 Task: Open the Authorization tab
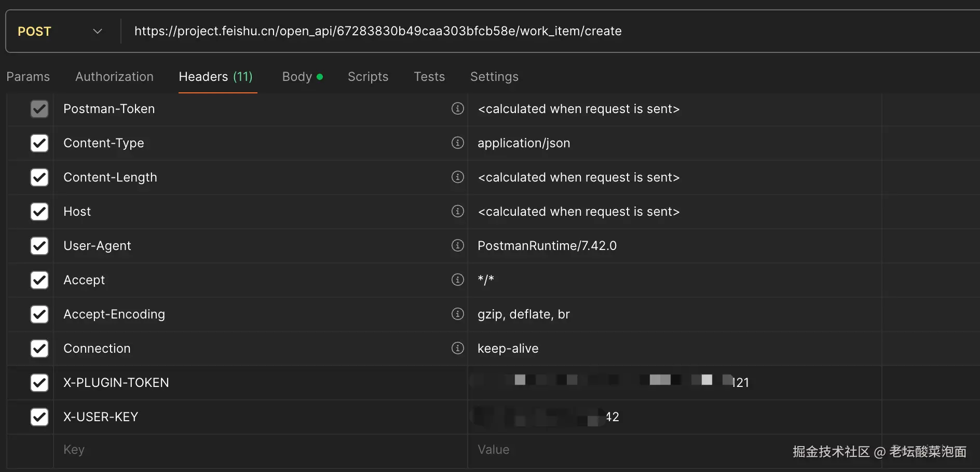click(114, 77)
